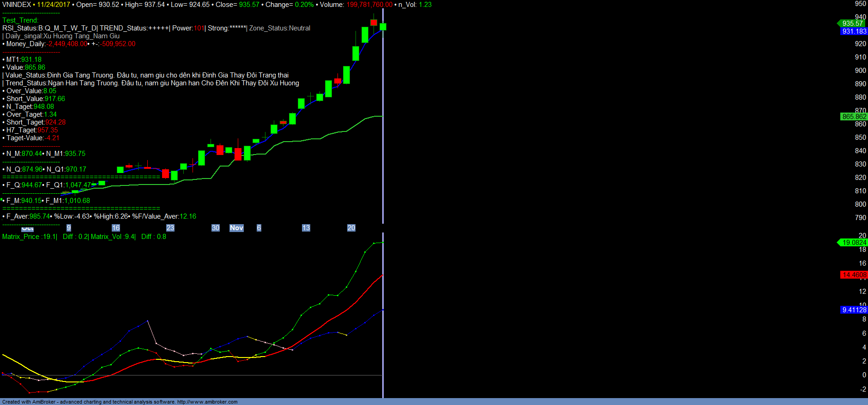Select the 'Oct' month marker on date axis
Viewport: 868px width, 405px height.
coord(28,228)
